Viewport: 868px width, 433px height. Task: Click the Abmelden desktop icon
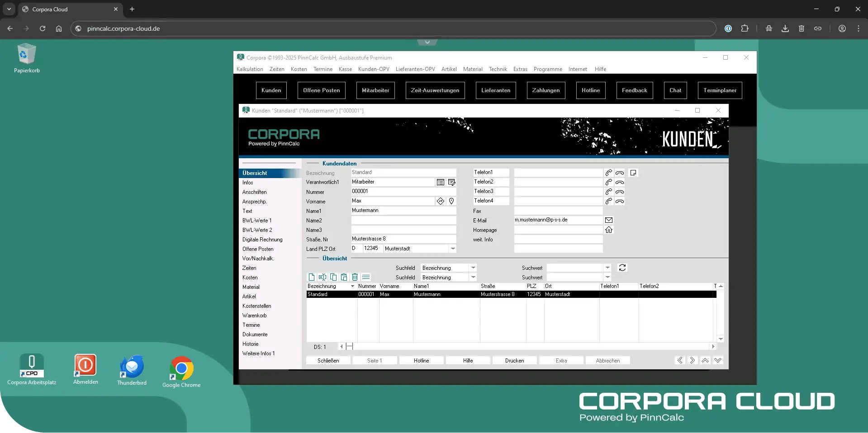[85, 370]
